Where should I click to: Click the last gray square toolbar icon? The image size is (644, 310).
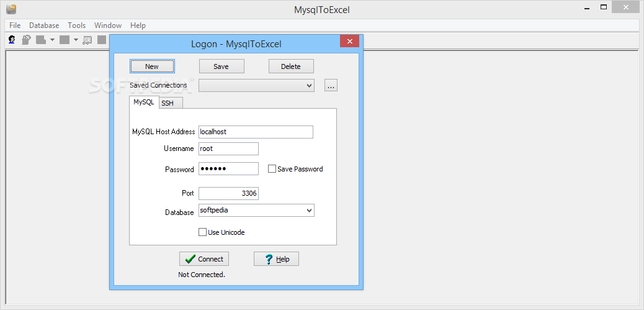102,40
